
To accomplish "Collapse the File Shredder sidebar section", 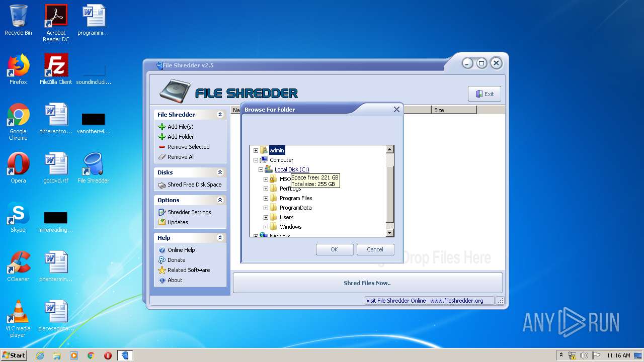I will point(220,115).
